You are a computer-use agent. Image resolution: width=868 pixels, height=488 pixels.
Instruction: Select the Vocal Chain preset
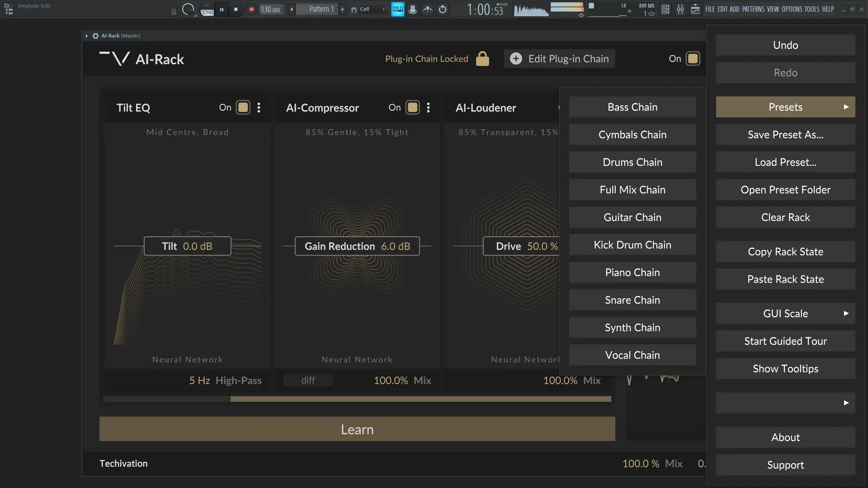pos(632,355)
